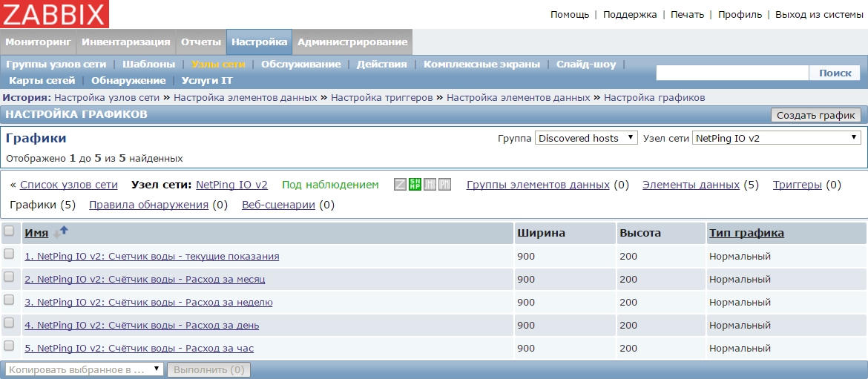Click the Поддержка link
The width and height of the screenshot is (868, 379).
tap(630, 14)
